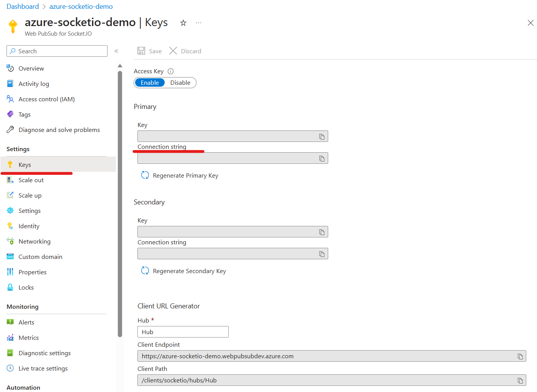Copy the Secondary Connection string
This screenshot has height=392, width=537.
coord(322,253)
